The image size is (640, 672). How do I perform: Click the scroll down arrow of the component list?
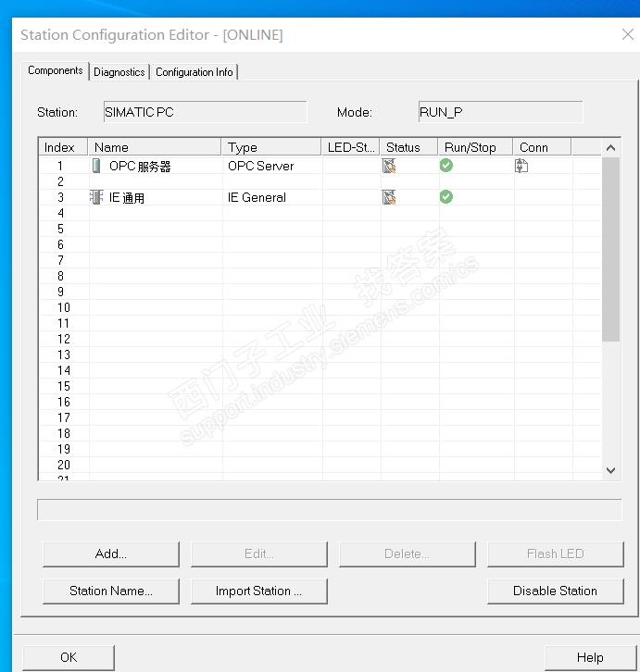click(x=611, y=470)
